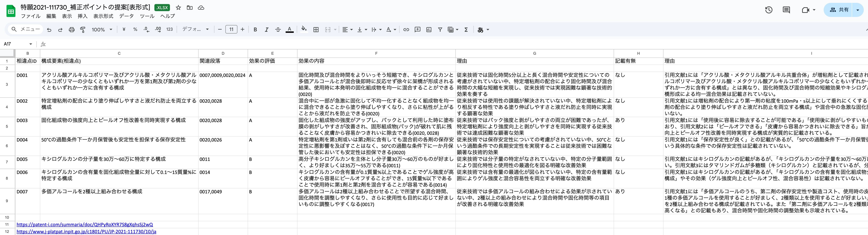Open the 表示形式 menu
Image resolution: width=868 pixels, height=235 pixels.
[103, 16]
